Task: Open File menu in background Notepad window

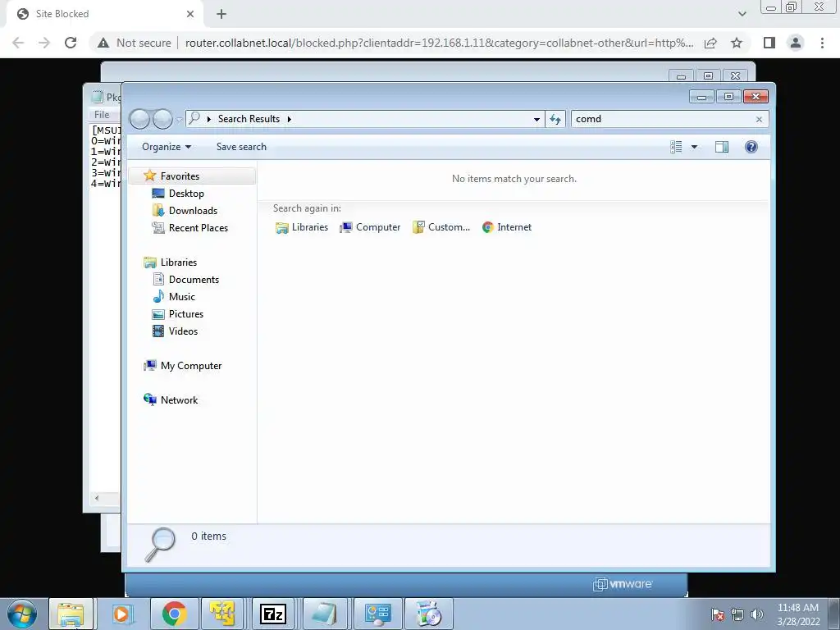Action: tap(102, 115)
